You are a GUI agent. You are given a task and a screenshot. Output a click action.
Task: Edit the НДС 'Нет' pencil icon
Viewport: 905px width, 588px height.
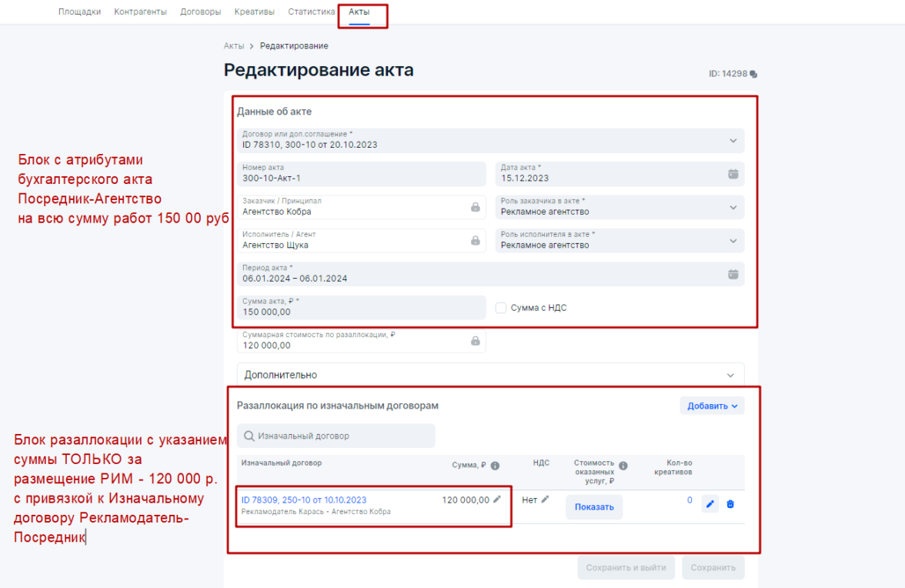545,499
